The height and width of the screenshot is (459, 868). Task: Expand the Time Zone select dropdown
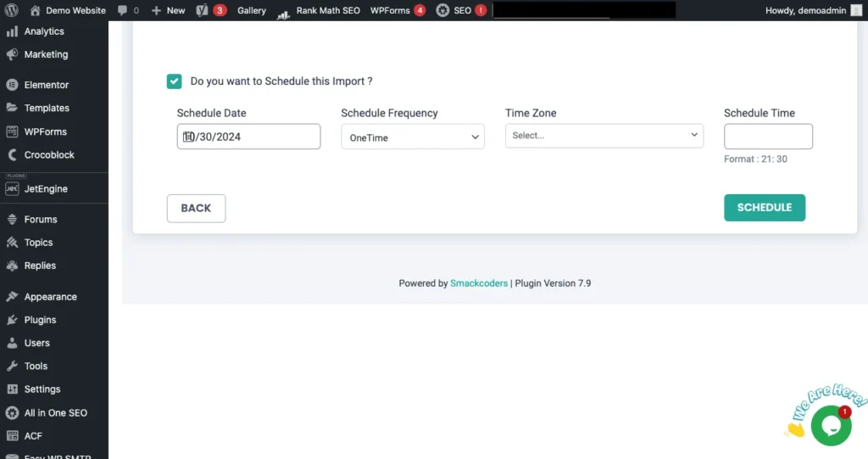604,136
